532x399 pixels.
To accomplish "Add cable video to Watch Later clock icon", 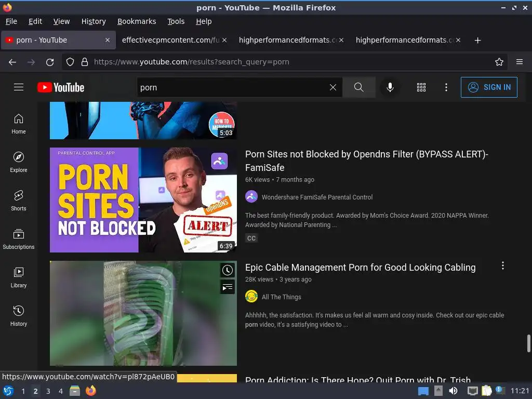I will pyautogui.click(x=228, y=270).
